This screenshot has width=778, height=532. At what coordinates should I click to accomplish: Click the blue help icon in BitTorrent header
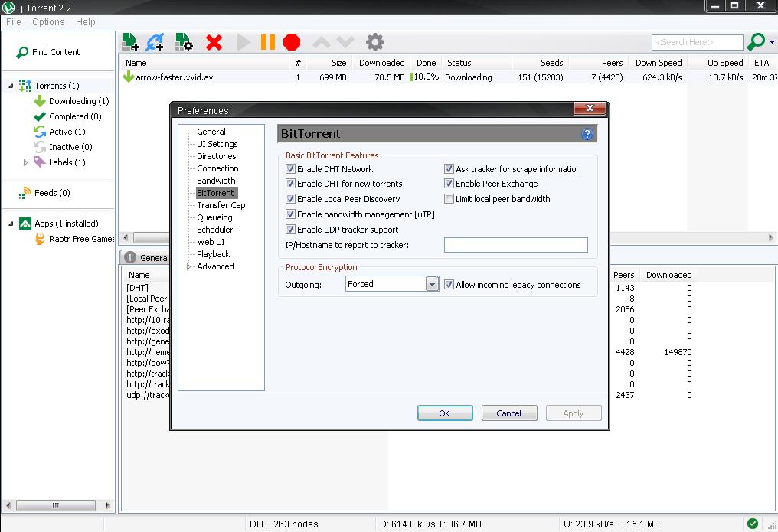[x=587, y=134]
